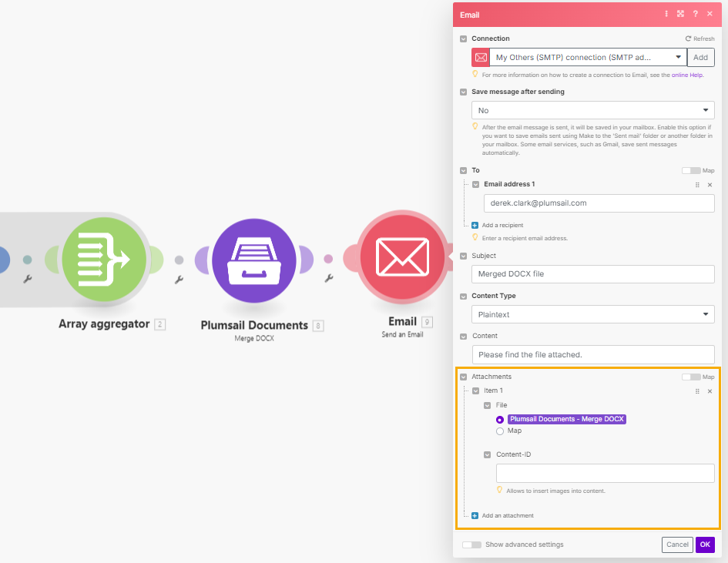Click wrench between Array aggregator and Plumsail Documents

[x=179, y=280]
